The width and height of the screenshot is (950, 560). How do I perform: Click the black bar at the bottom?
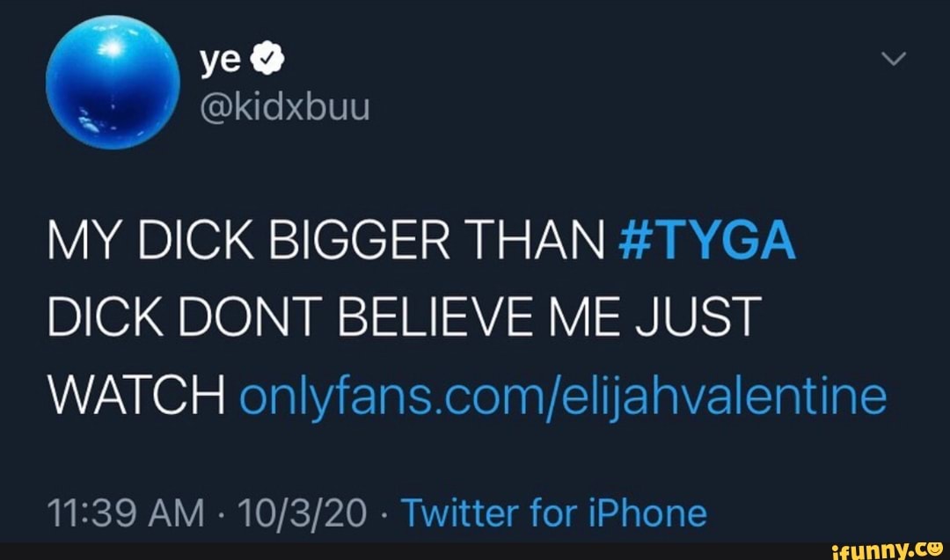(396, 551)
